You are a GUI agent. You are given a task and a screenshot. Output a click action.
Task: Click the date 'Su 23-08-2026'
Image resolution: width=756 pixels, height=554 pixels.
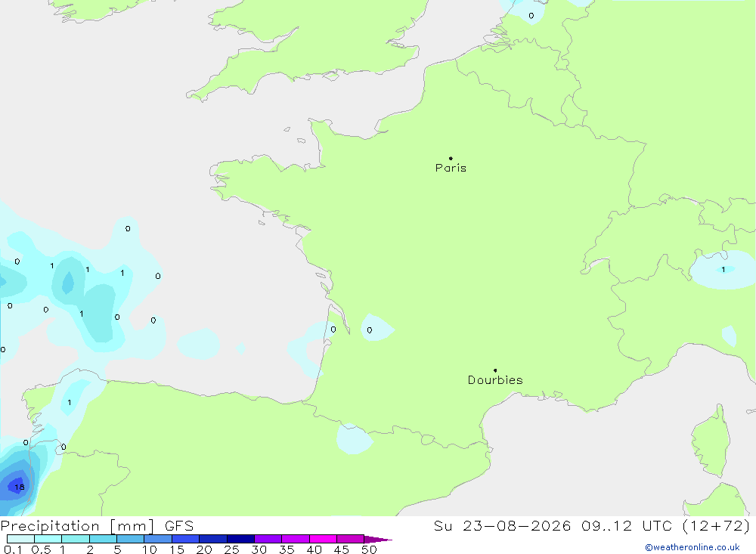pyautogui.click(x=502, y=525)
